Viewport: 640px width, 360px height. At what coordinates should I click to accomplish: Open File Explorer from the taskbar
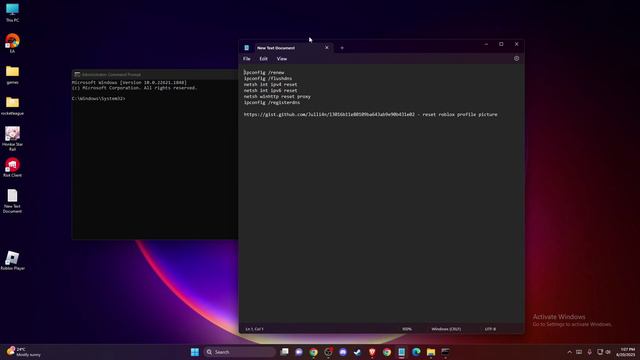[431, 352]
